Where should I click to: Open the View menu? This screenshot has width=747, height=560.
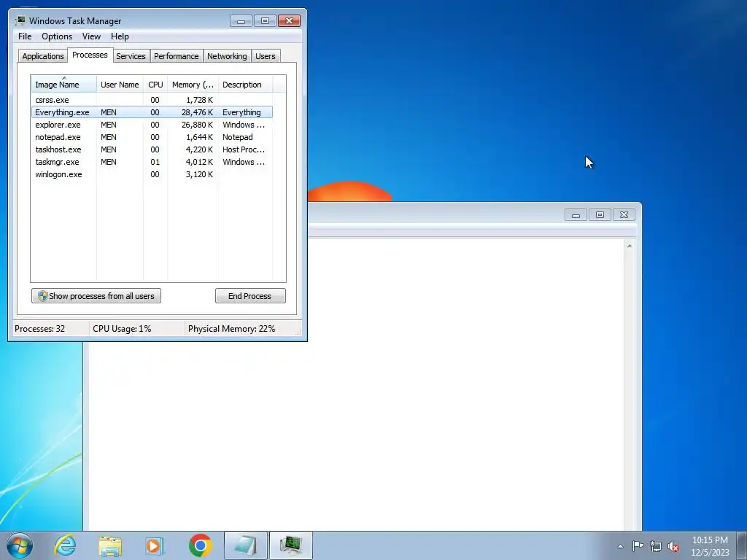[91, 36]
